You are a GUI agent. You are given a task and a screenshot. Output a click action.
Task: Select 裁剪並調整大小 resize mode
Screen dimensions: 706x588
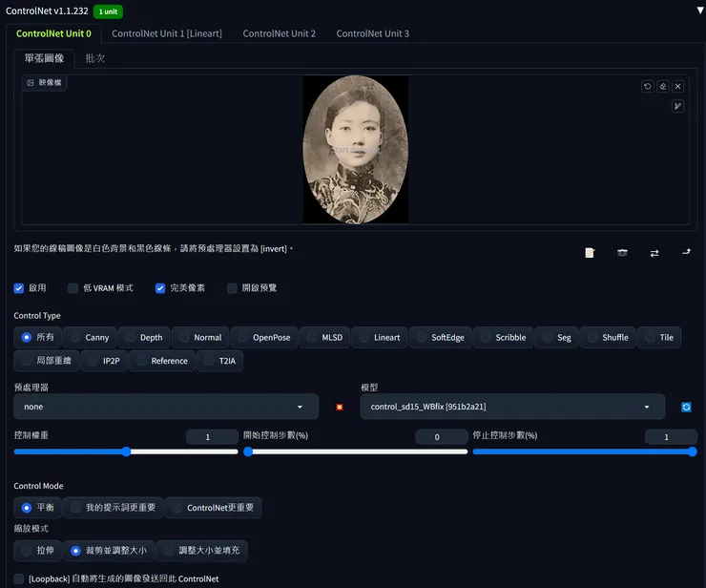(109, 551)
